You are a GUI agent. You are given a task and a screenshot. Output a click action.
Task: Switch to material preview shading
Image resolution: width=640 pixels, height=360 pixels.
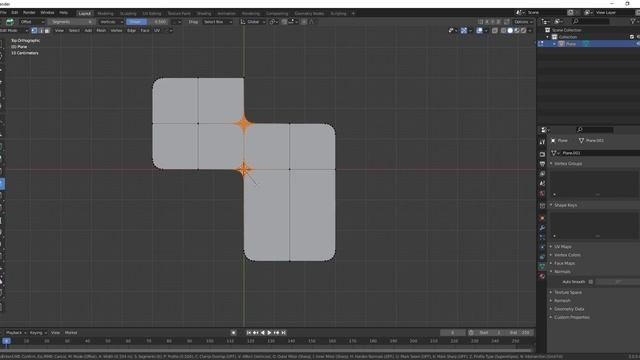click(x=516, y=30)
